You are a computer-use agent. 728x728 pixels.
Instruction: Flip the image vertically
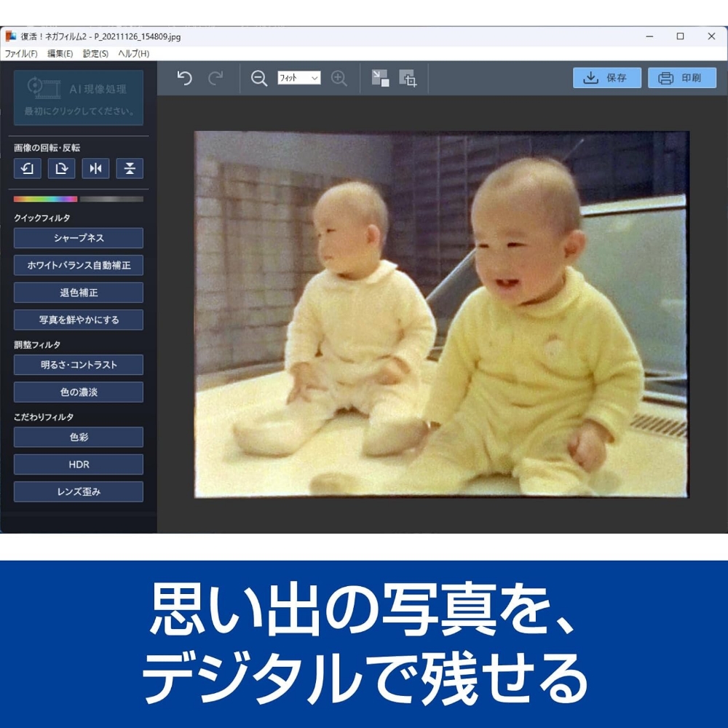130,168
